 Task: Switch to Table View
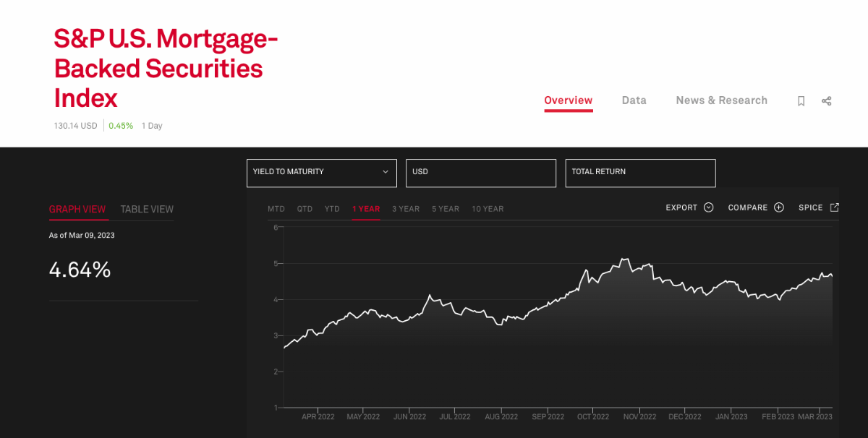pos(147,209)
